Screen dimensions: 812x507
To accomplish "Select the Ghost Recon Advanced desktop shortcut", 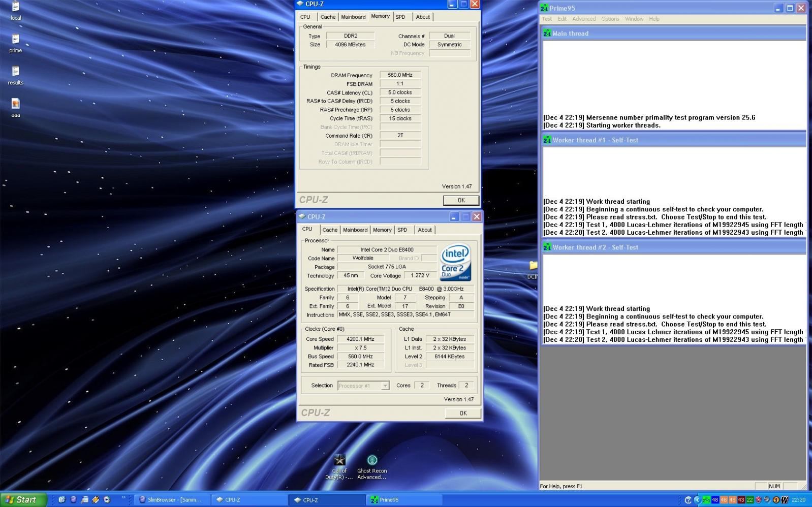I will [x=372, y=467].
